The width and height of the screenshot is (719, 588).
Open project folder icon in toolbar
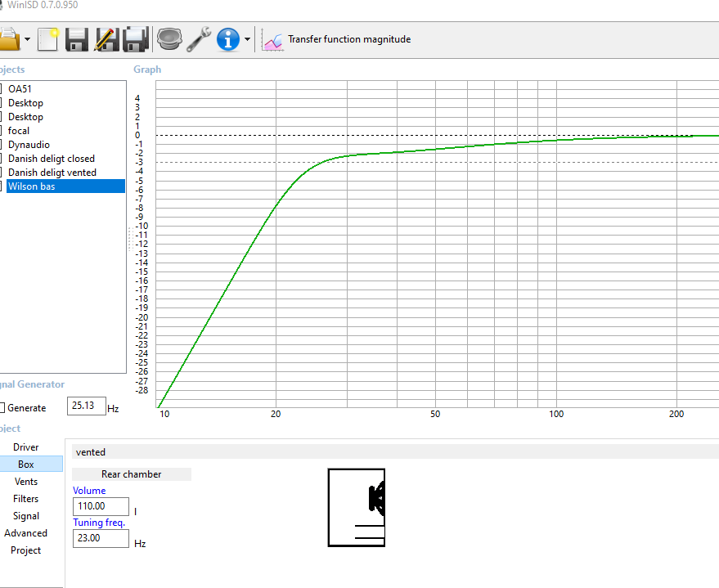coord(9,39)
